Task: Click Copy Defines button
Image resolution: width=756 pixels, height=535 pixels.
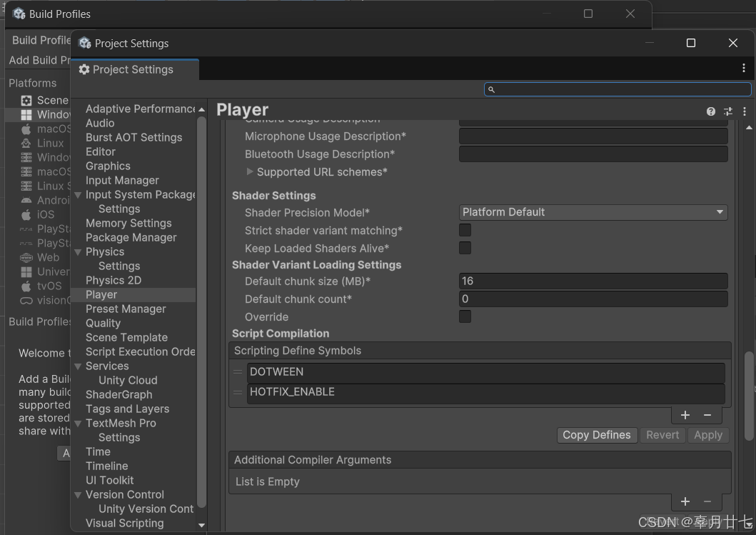Action: pyautogui.click(x=597, y=435)
